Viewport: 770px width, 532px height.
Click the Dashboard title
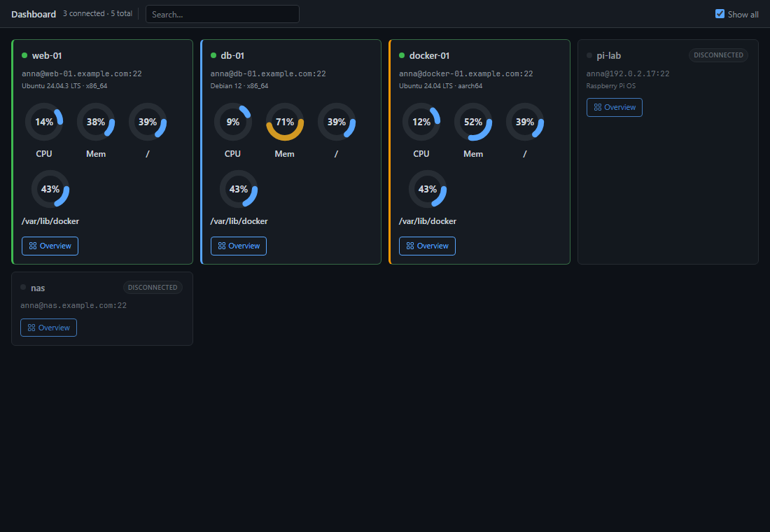pos(34,14)
